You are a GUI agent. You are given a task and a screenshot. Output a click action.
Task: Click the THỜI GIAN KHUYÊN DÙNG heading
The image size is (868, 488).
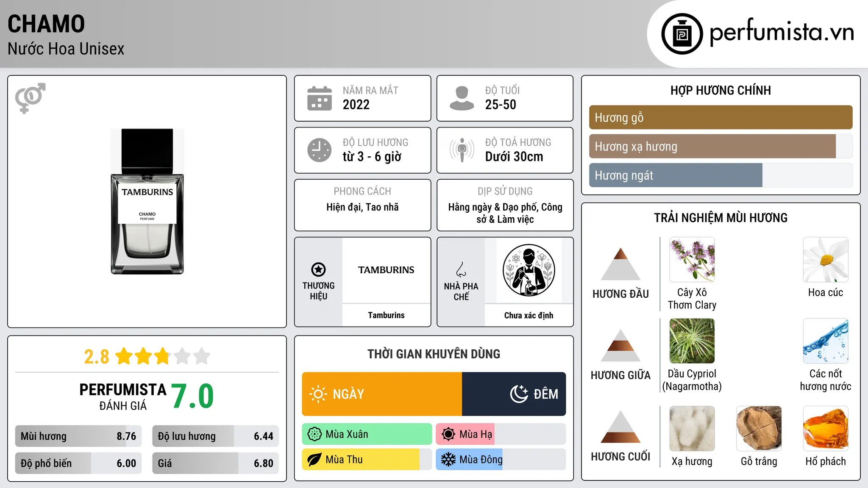(434, 354)
